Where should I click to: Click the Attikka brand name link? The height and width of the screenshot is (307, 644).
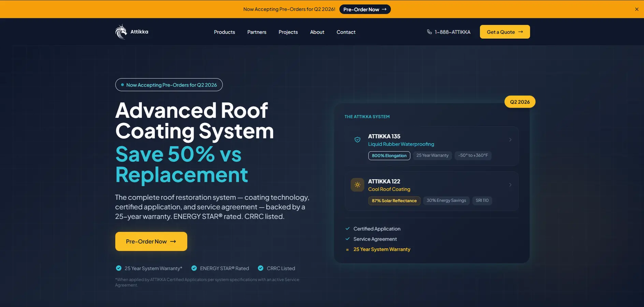pos(139,32)
